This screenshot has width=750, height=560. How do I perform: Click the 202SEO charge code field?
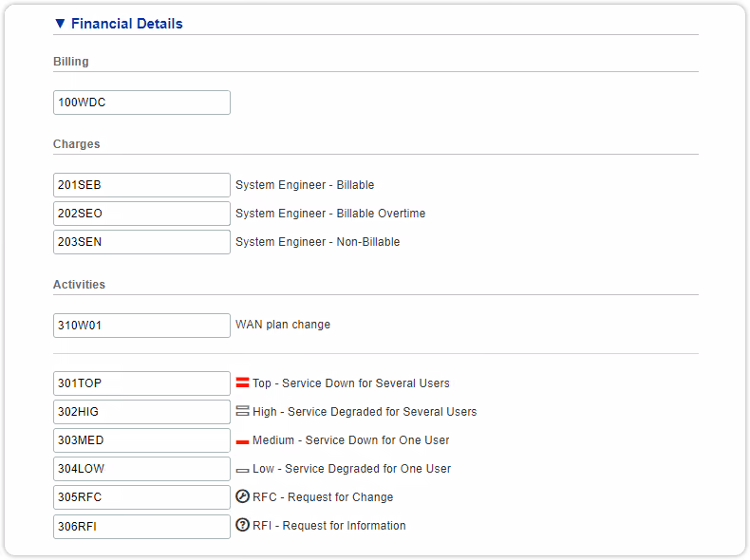[141, 214]
